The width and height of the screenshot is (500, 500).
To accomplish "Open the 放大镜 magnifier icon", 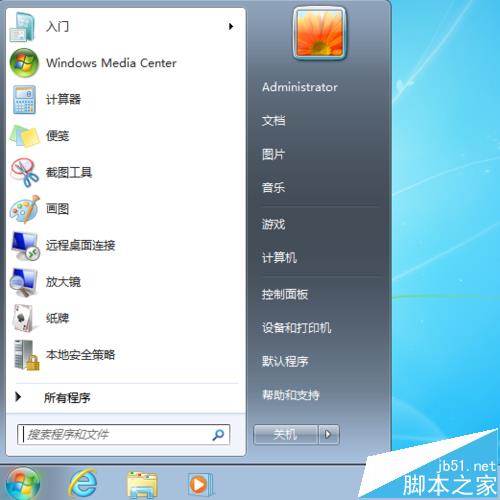I will coord(23,282).
